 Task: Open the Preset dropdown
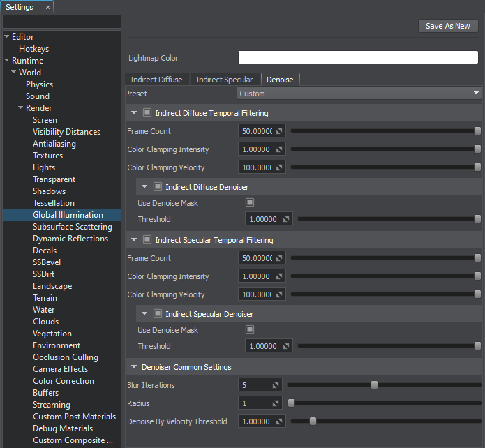359,94
